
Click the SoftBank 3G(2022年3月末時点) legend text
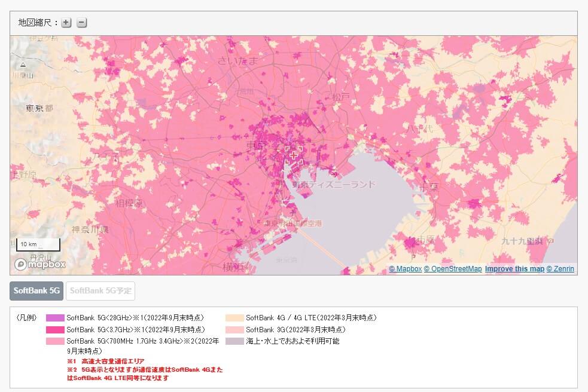pyautogui.click(x=295, y=330)
